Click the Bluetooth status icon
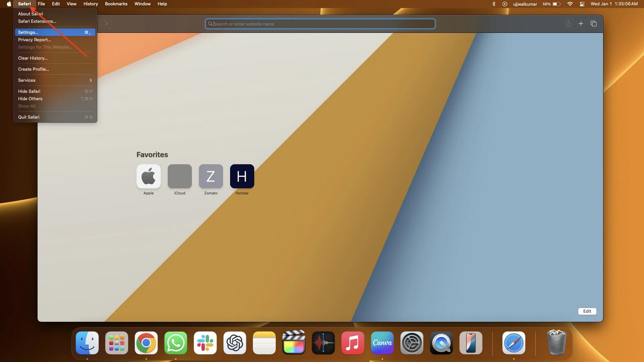 (494, 4)
